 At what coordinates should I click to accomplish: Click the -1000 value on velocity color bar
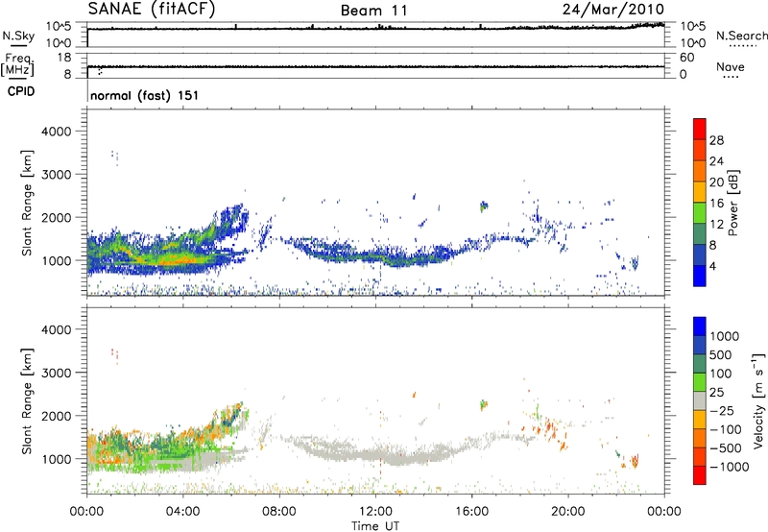pyautogui.click(x=729, y=467)
